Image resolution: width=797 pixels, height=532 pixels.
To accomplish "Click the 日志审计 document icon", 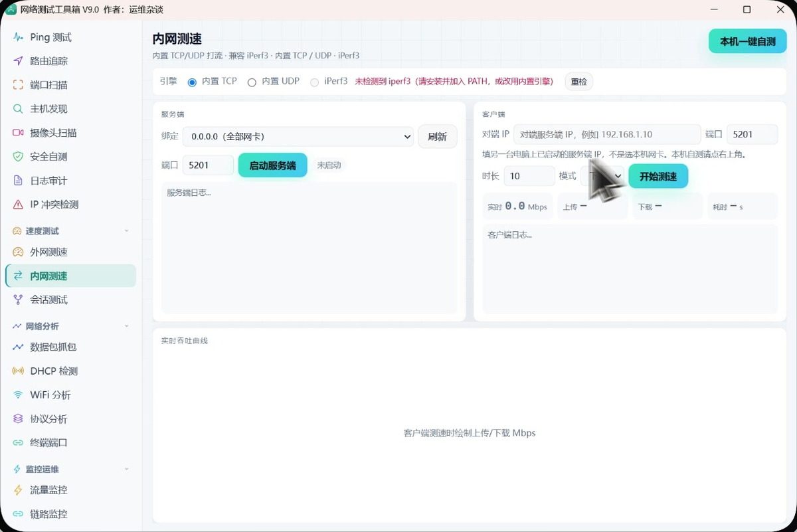I will pos(18,181).
